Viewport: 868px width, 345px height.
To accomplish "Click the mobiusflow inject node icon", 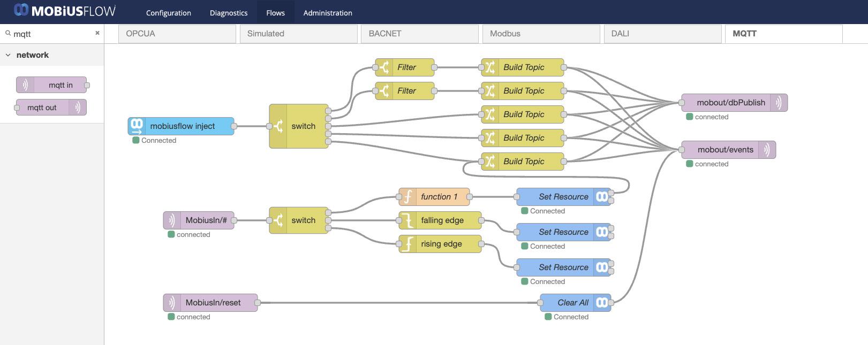I will (137, 126).
